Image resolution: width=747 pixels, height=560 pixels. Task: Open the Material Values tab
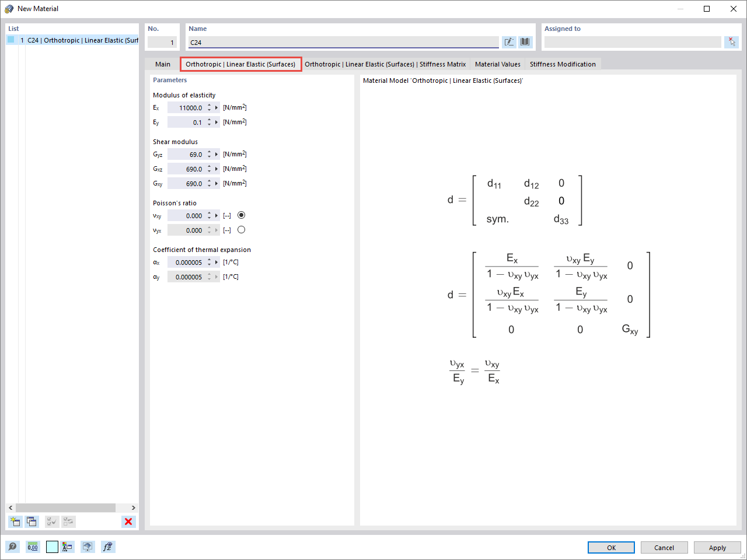(x=497, y=64)
